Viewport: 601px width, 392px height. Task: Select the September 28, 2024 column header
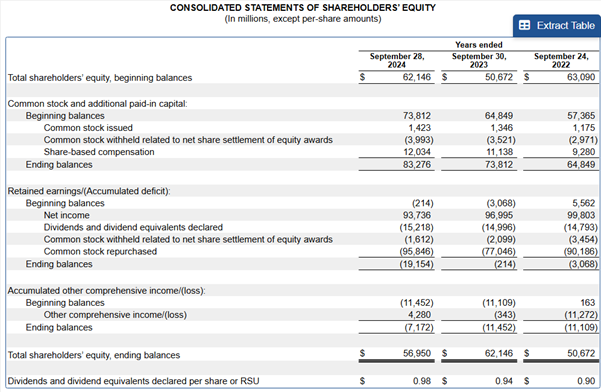[397, 61]
